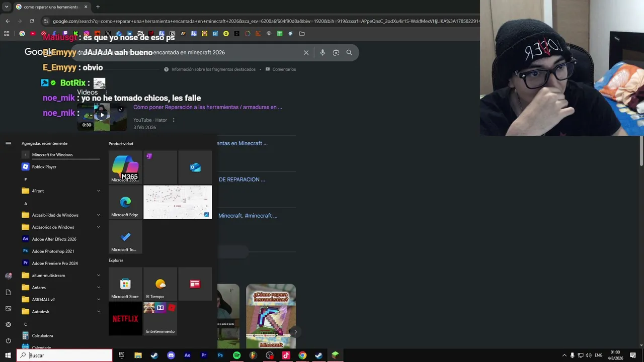This screenshot has width=644, height=362.
Task: Expand the Autodesk folder
Action: pos(60,312)
